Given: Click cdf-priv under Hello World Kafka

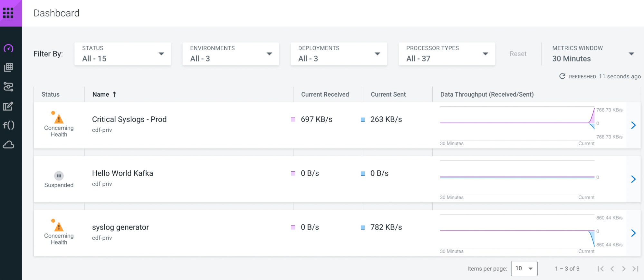Looking at the screenshot, I should point(102,184).
